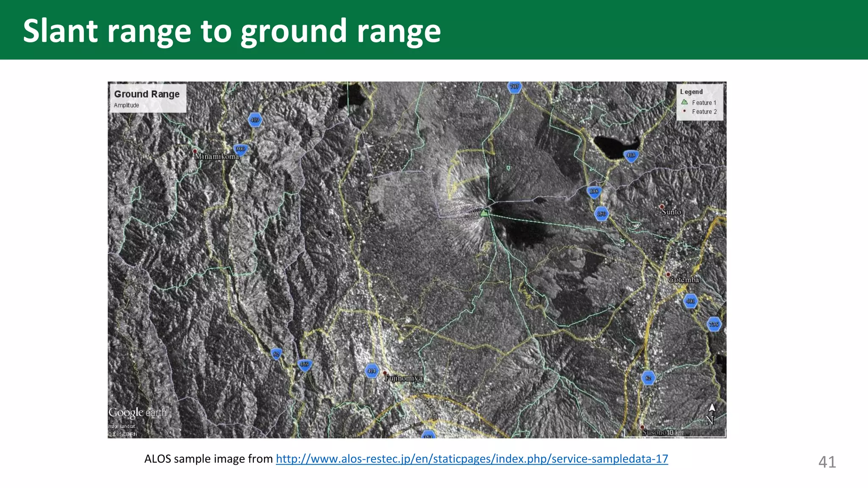This screenshot has height=488, width=868.
Task: Click the Feature 1 legend label
Action: [x=704, y=103]
